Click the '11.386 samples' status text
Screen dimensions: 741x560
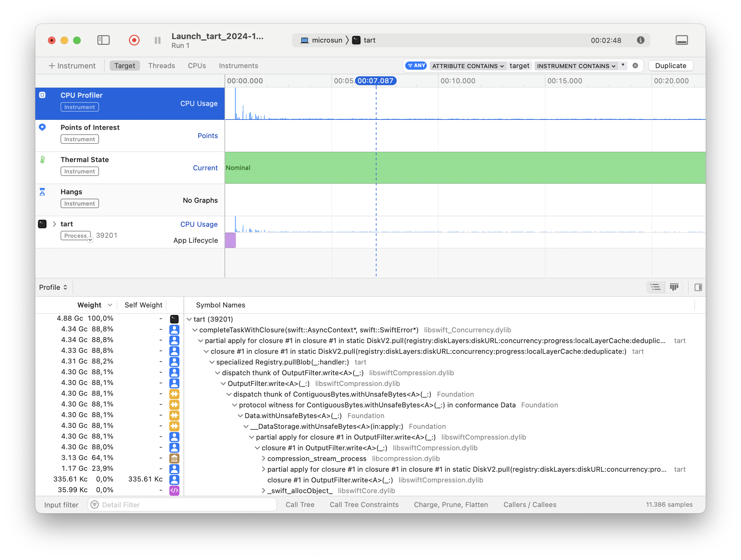click(x=669, y=505)
